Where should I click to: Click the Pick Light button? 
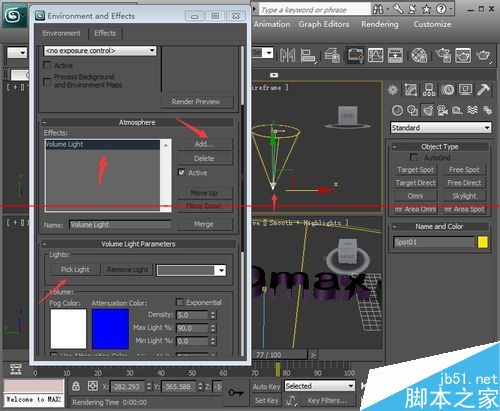75,269
